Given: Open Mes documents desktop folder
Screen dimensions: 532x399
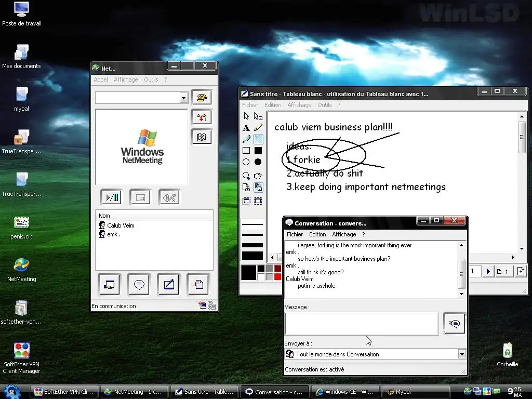Looking at the screenshot, I should 21,57.
